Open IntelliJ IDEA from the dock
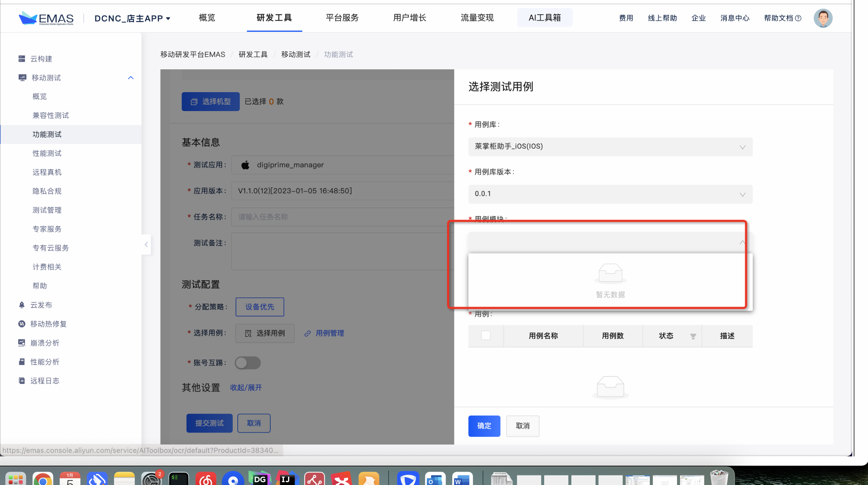868x485 pixels. 287,479
